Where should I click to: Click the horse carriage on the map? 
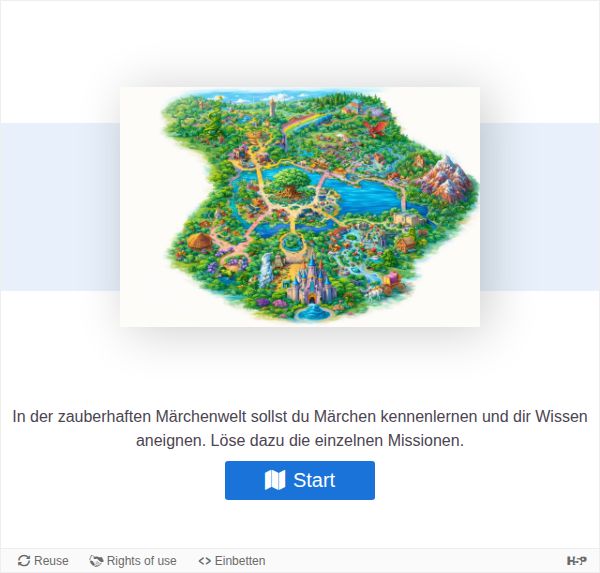pyautogui.click(x=384, y=286)
